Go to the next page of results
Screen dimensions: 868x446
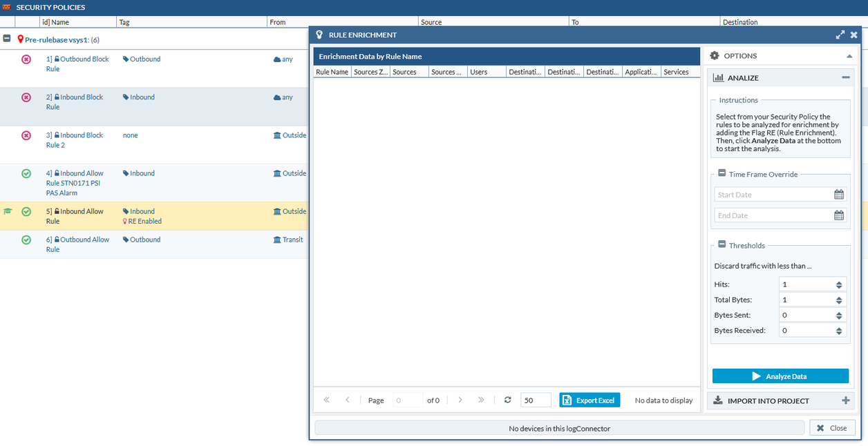pyautogui.click(x=460, y=400)
